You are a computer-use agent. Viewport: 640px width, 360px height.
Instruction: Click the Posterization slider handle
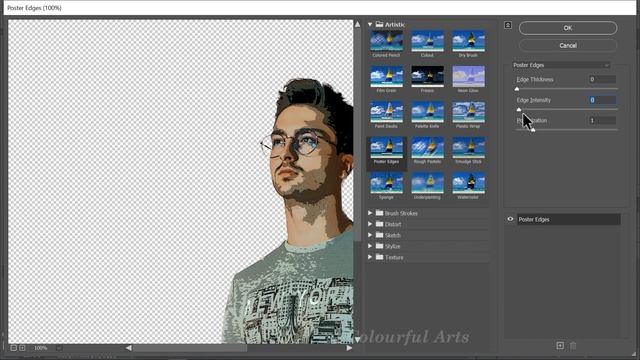pyautogui.click(x=533, y=130)
